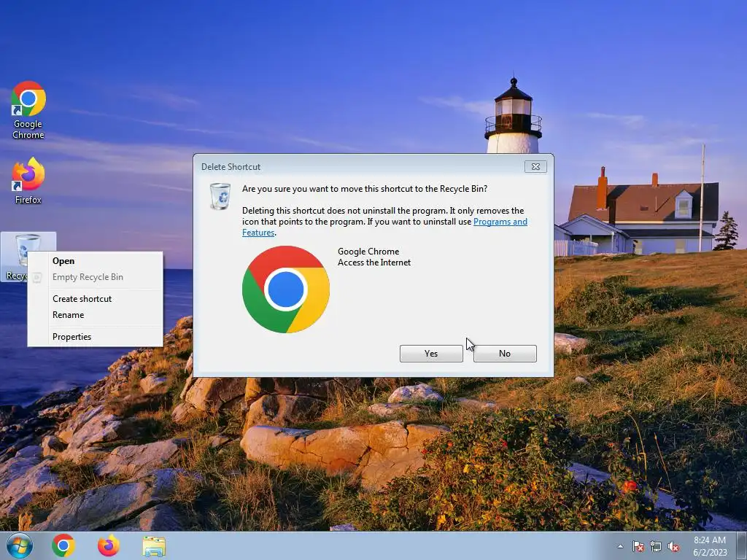Click the Show desktop button
This screenshot has width=747, height=560.
[742, 545]
